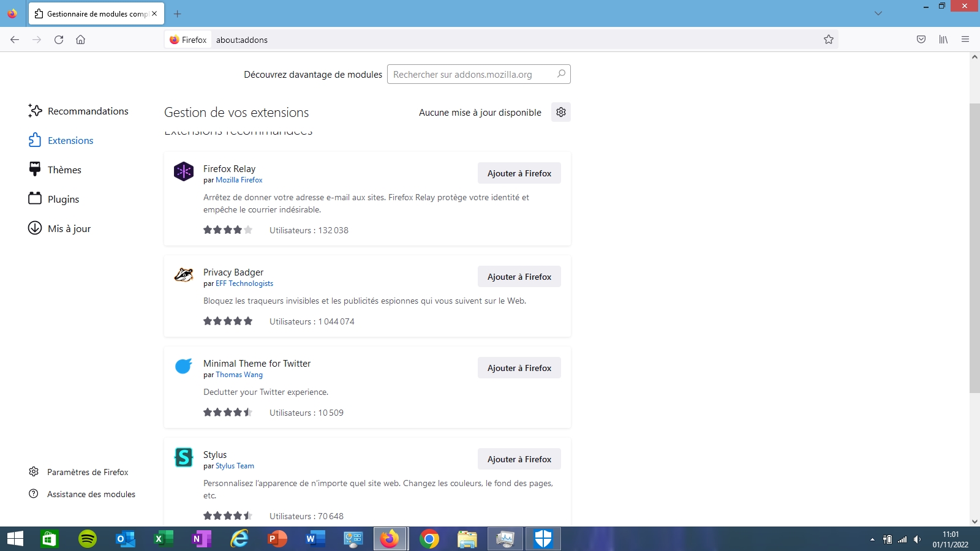Add Stylus to Firefox
Screen dimensions: 980x551
coord(519,459)
